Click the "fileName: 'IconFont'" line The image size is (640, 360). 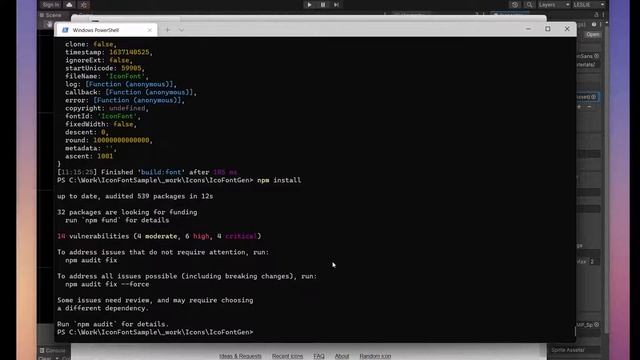coord(107,76)
